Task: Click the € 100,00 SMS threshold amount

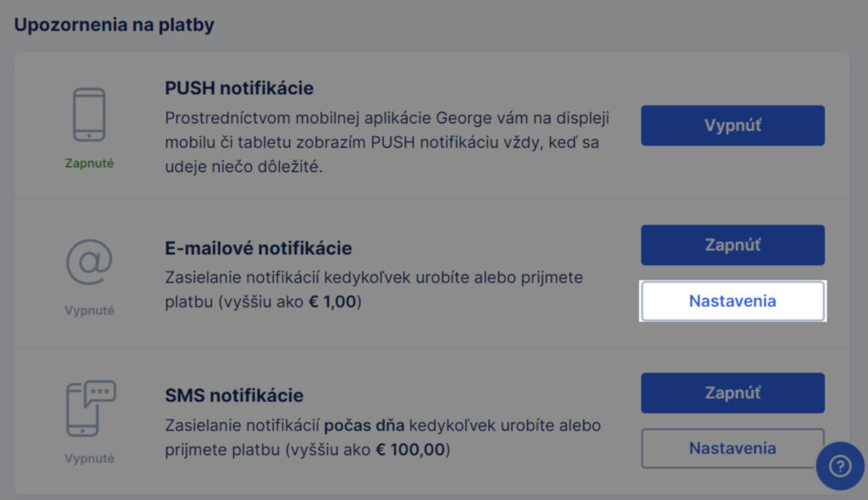Action: point(411,450)
